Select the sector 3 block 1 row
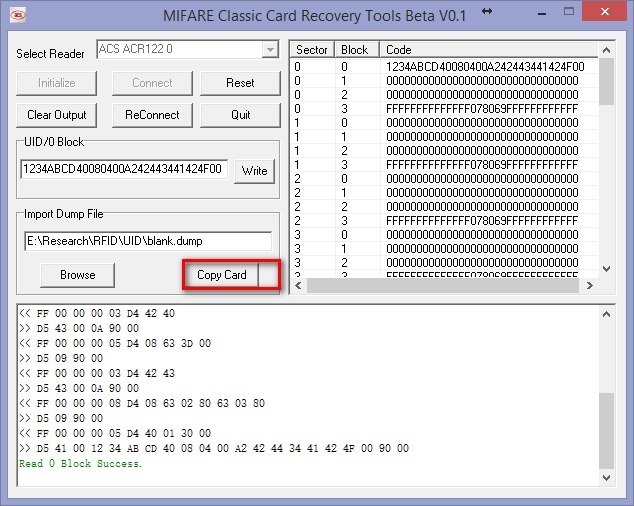The height and width of the screenshot is (506, 634). tap(444, 249)
